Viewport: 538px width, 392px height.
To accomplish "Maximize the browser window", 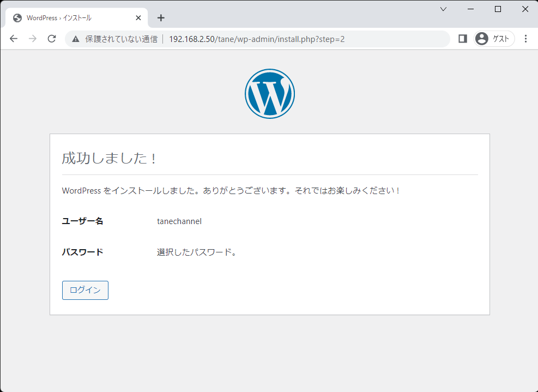I will (x=498, y=9).
